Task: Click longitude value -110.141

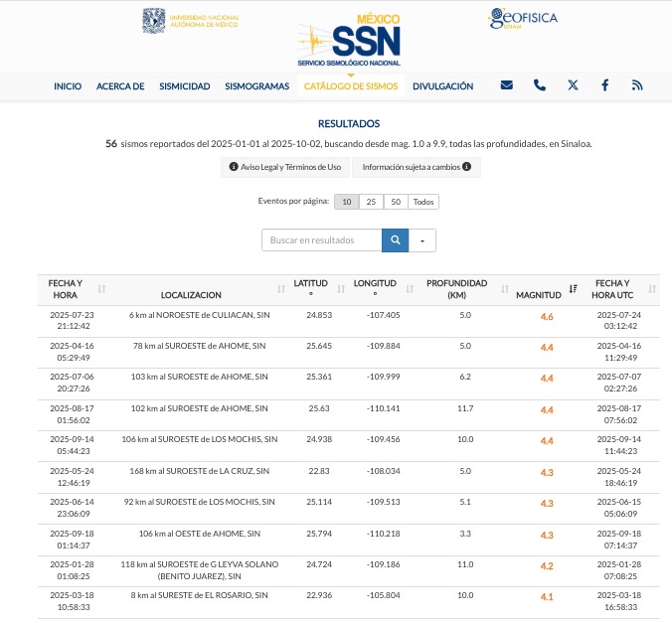Action: [x=383, y=408]
